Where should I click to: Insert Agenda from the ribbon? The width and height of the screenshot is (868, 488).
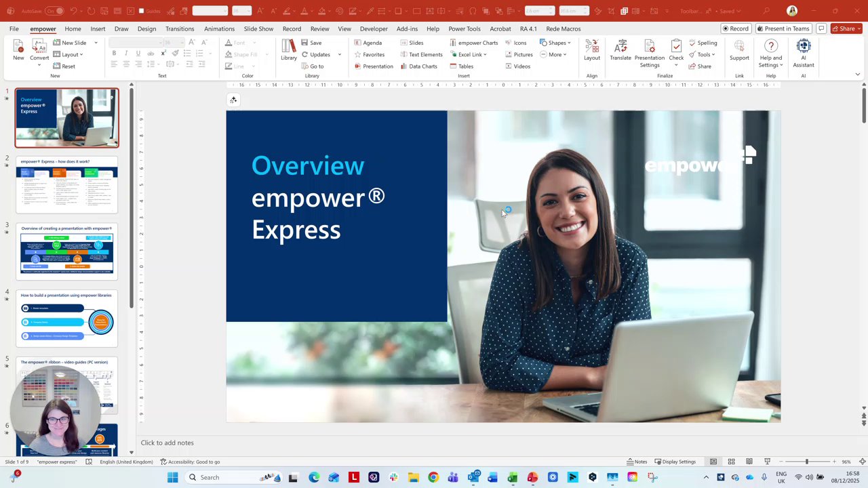(x=368, y=43)
